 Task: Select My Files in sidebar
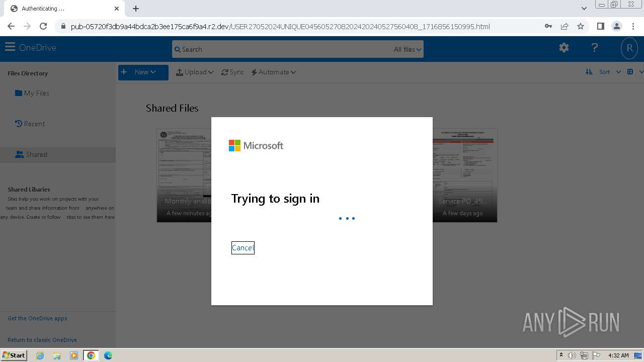32,93
